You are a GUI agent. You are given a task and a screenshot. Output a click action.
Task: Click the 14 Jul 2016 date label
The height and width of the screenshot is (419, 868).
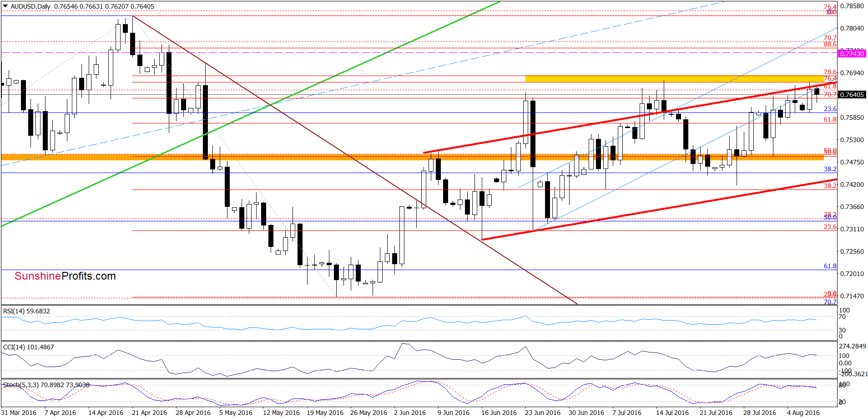tap(672, 413)
